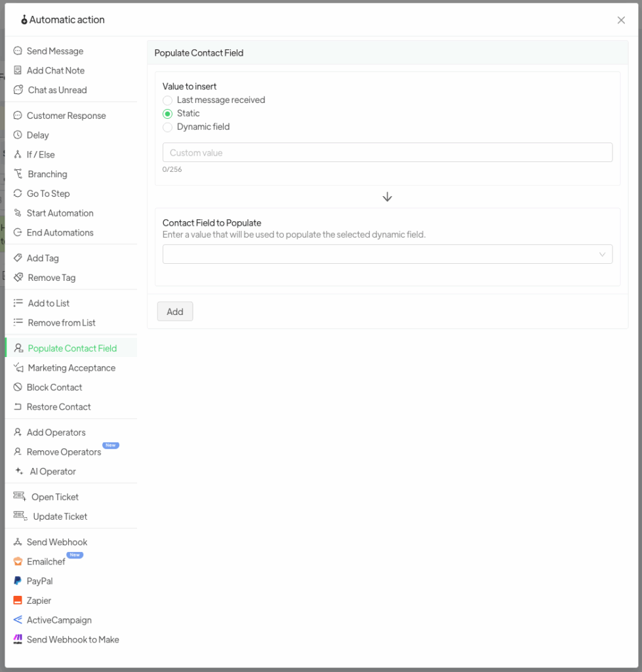Image resolution: width=642 pixels, height=672 pixels.
Task: Select Open Ticket from the action list
Action: (x=55, y=497)
